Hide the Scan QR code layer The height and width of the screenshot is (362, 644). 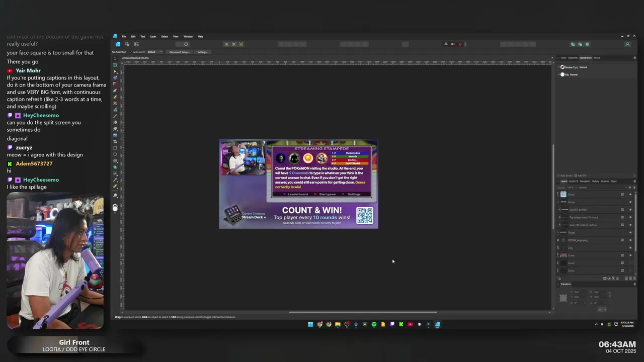[x=630, y=225]
